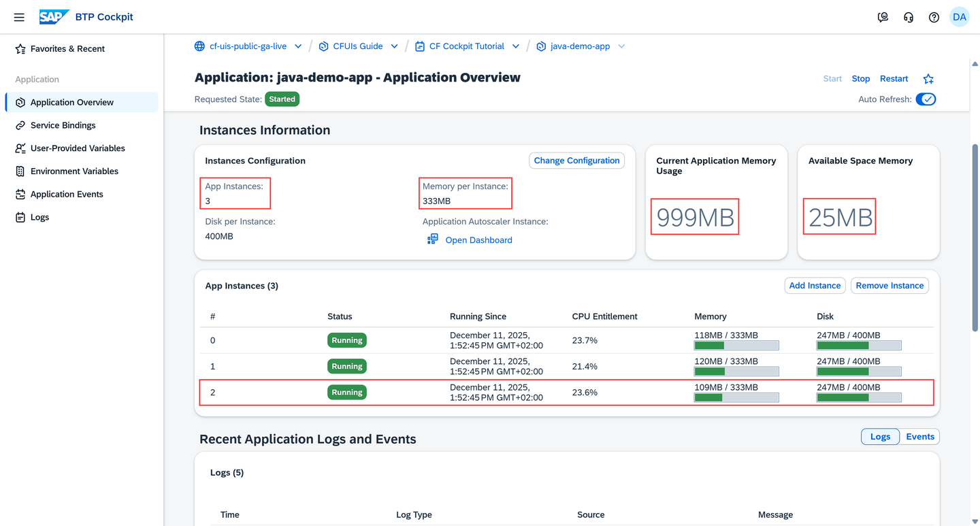Click the Started state badge
Viewport: 980px width, 526px height.
point(282,99)
